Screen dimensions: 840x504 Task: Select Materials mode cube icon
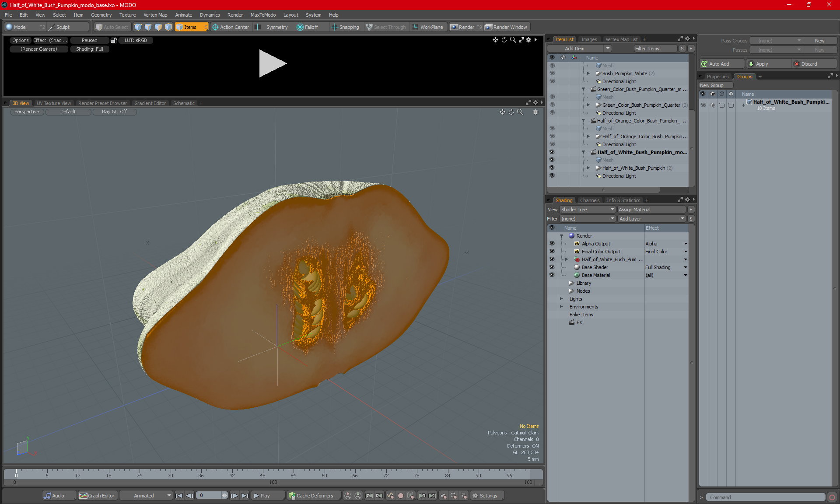click(x=168, y=27)
